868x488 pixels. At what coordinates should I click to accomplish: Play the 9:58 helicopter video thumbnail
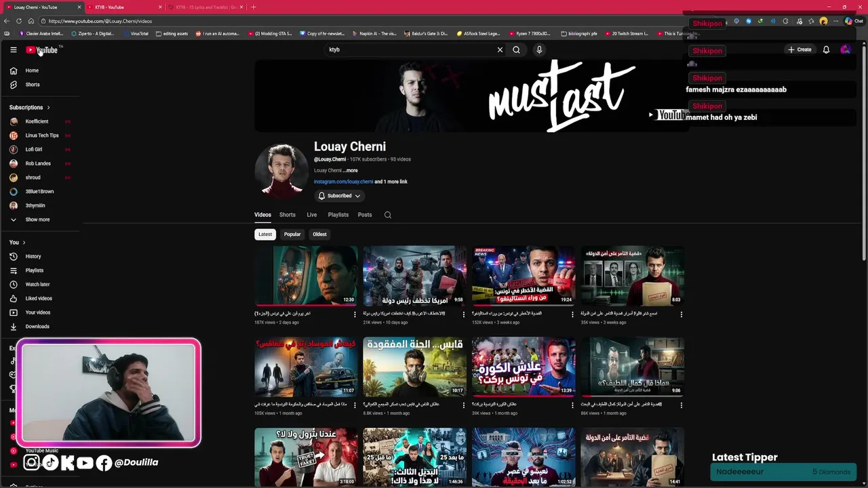tap(414, 276)
